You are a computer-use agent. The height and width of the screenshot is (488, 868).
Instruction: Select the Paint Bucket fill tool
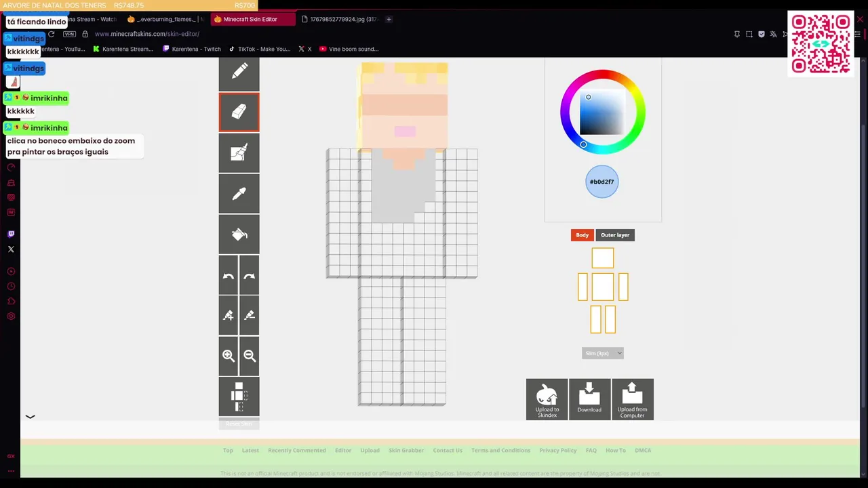point(239,235)
